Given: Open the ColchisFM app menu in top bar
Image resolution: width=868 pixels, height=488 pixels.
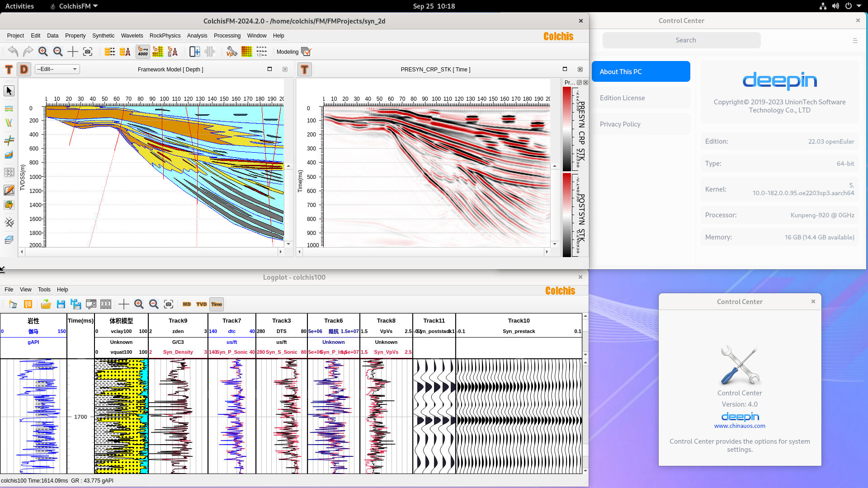Looking at the screenshot, I should [75, 6].
